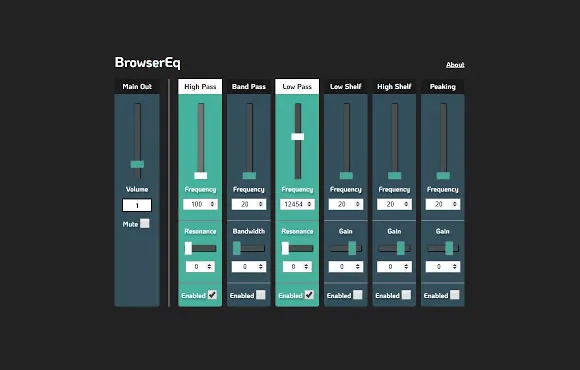The image size is (580, 370).
Task: Click the High Pass frequency field showing 100
Action: [x=200, y=204]
